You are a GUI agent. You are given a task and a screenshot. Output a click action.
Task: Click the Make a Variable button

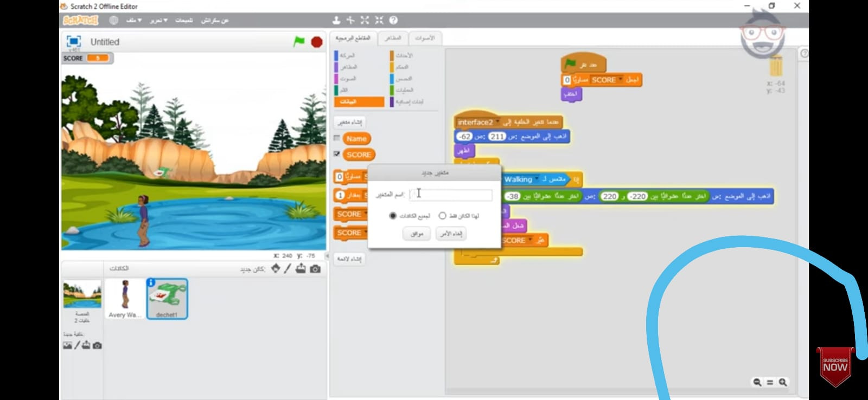[x=349, y=122]
